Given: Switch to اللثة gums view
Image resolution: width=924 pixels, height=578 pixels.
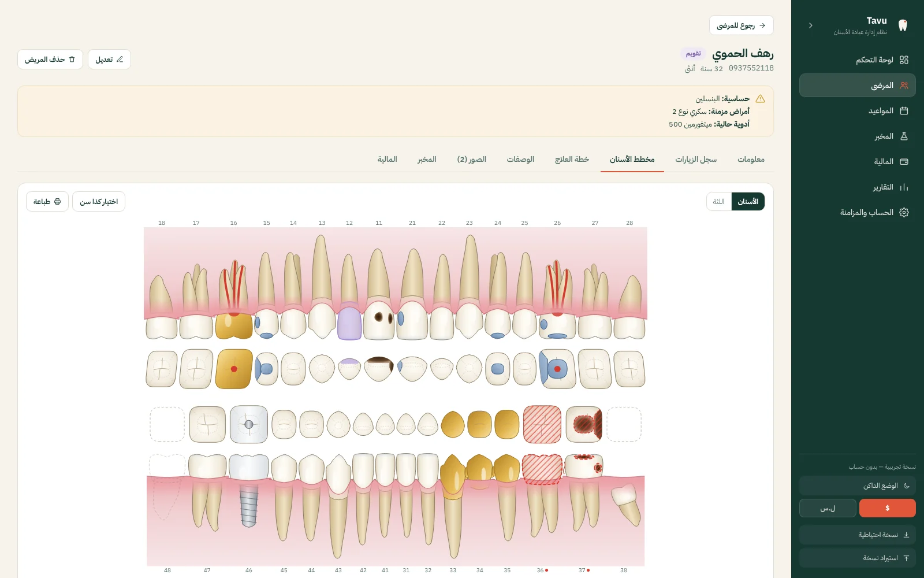Looking at the screenshot, I should pos(719,201).
